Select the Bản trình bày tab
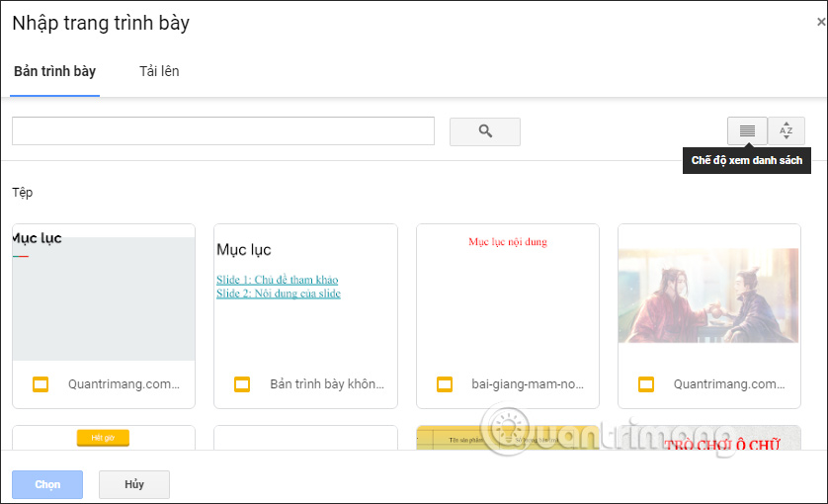 pos(55,71)
